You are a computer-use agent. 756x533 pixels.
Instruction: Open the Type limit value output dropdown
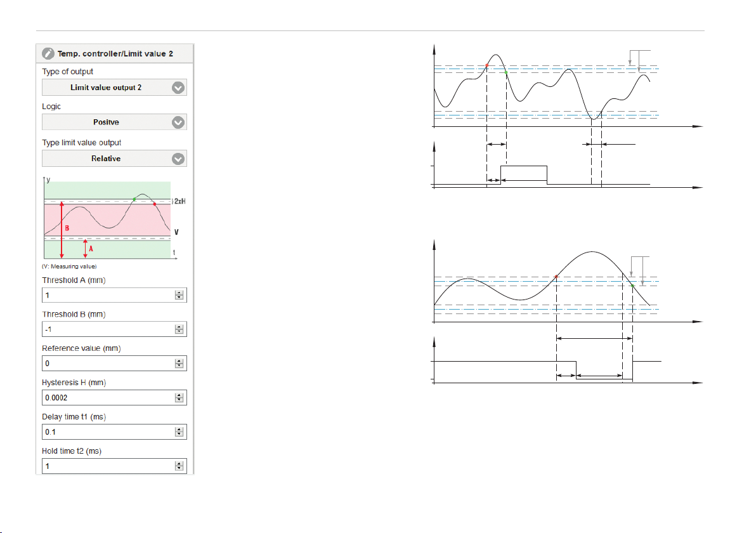pos(114,159)
